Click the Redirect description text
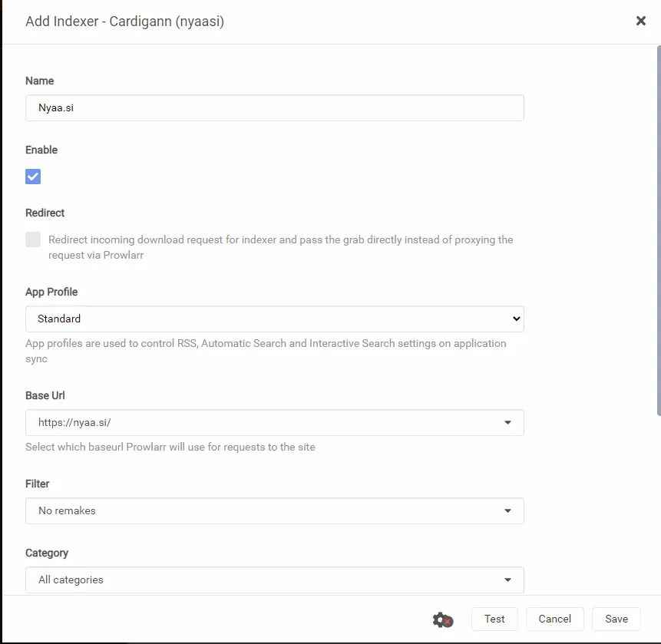 click(x=280, y=247)
